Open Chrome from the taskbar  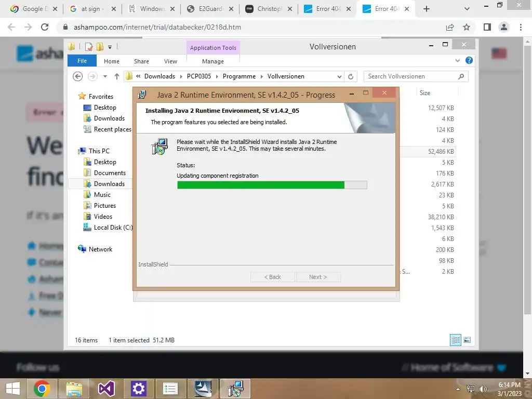tap(42, 389)
